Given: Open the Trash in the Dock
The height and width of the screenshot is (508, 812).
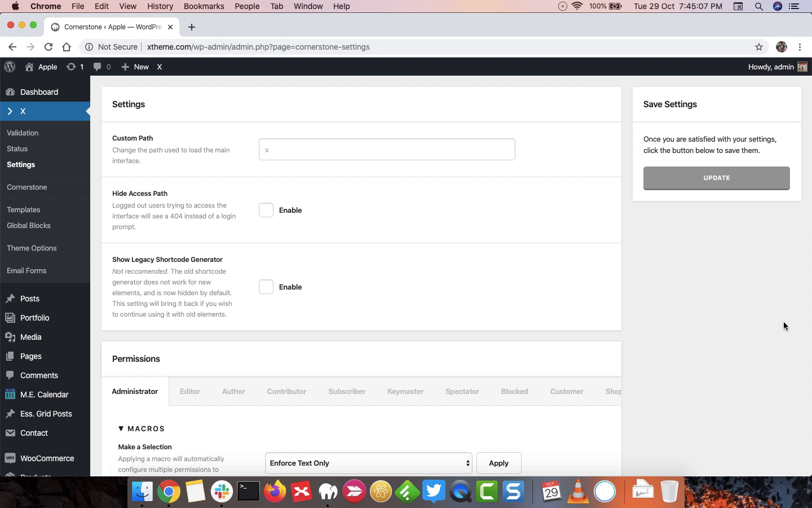Looking at the screenshot, I should (669, 492).
